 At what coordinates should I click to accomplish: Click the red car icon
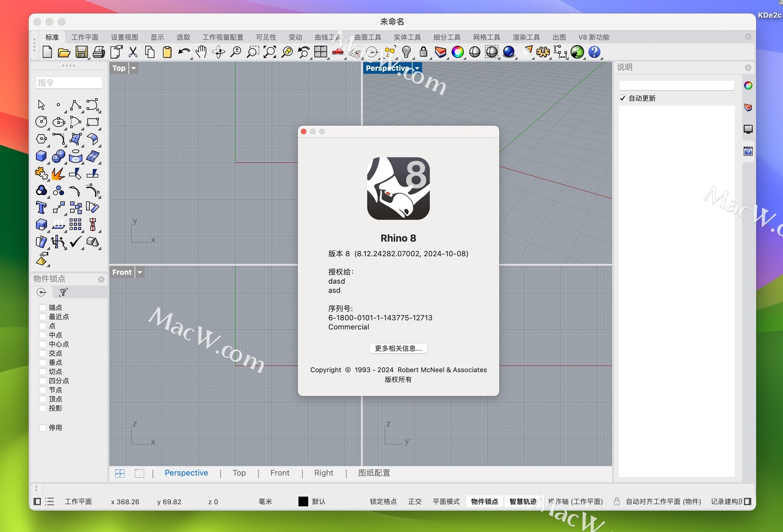coord(338,52)
